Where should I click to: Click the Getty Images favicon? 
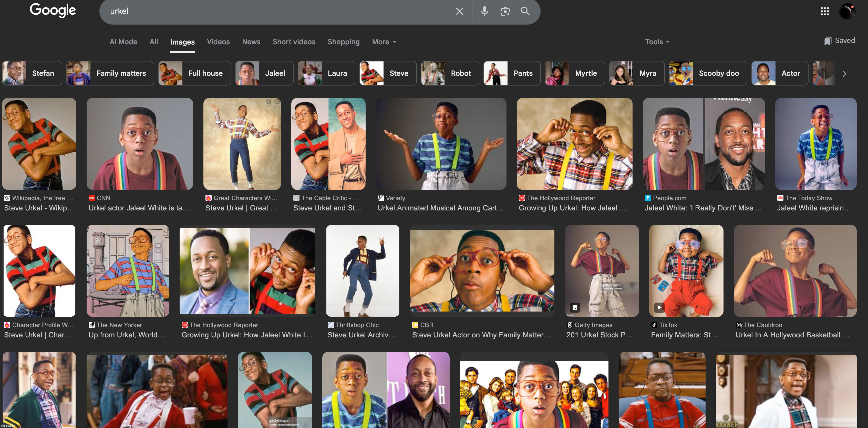[x=570, y=325]
